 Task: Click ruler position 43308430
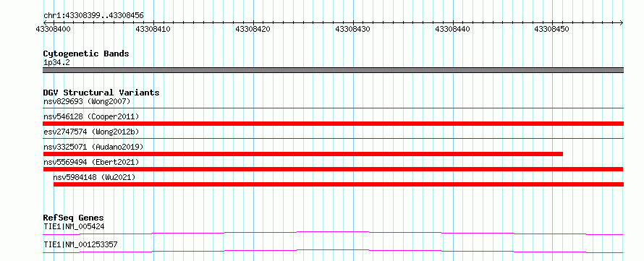point(353,29)
